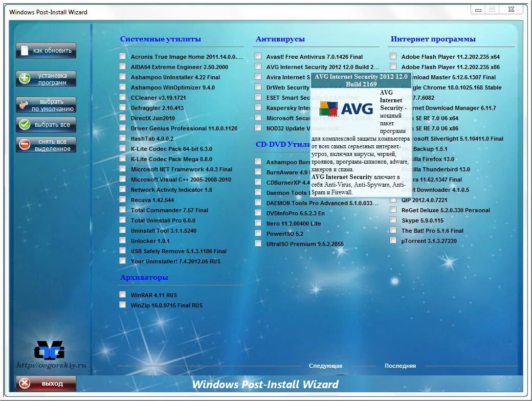Check Unlocker 1.9.1 checkbox
This screenshot has height=401, width=532.
tap(122, 240)
